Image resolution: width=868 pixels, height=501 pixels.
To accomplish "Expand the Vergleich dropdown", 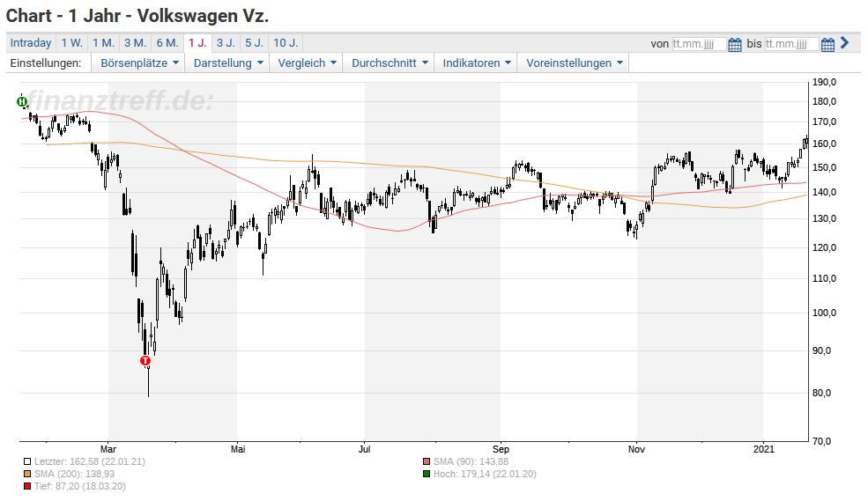I will tap(307, 63).
